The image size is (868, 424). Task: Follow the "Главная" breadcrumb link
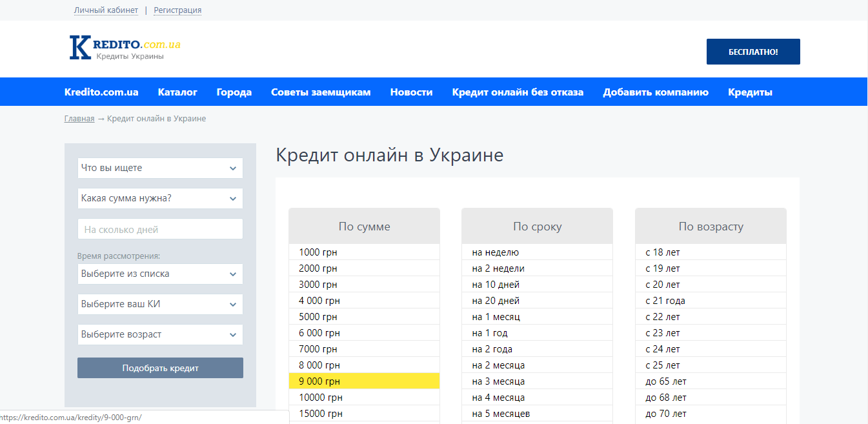pos(79,118)
